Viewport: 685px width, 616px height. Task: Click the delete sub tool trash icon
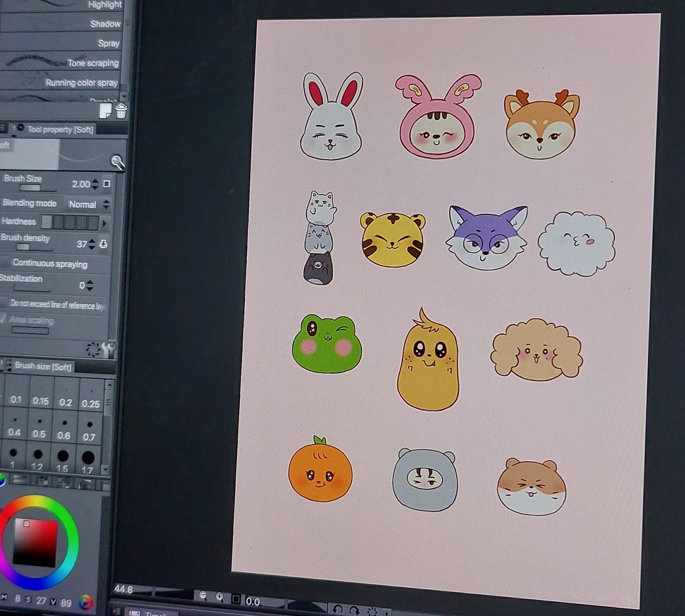coord(121,110)
